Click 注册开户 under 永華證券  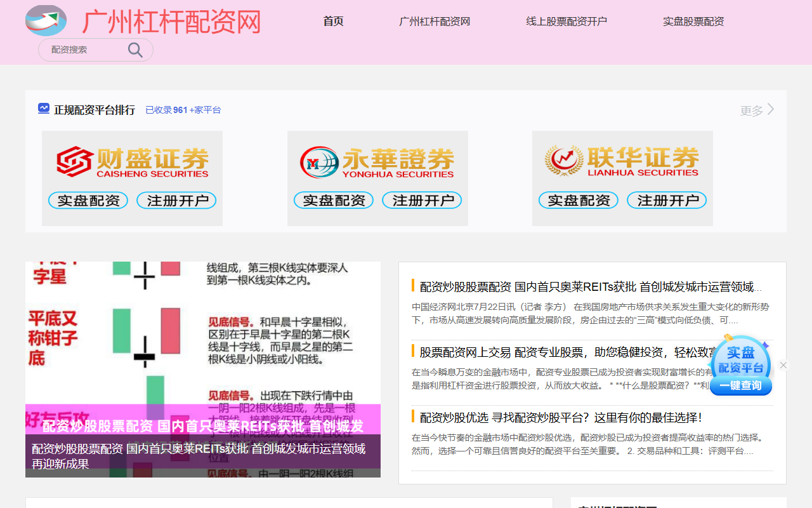coord(422,201)
